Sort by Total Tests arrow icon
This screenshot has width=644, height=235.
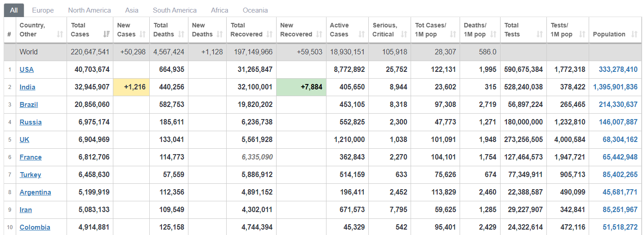coord(540,34)
